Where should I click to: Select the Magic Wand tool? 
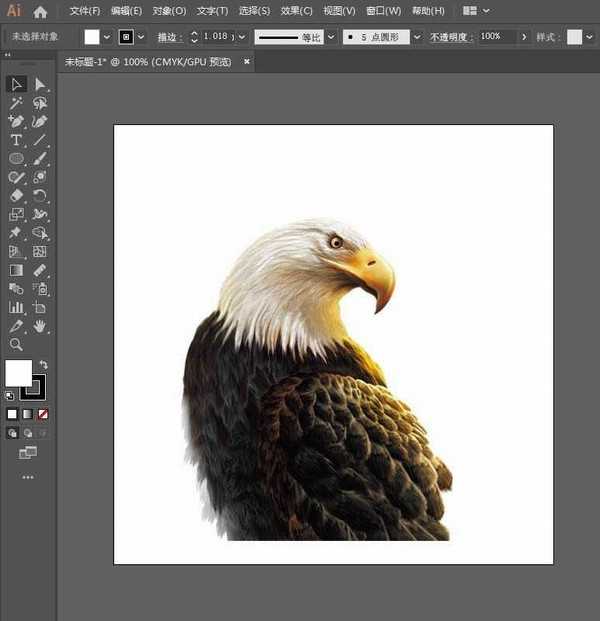(x=16, y=103)
